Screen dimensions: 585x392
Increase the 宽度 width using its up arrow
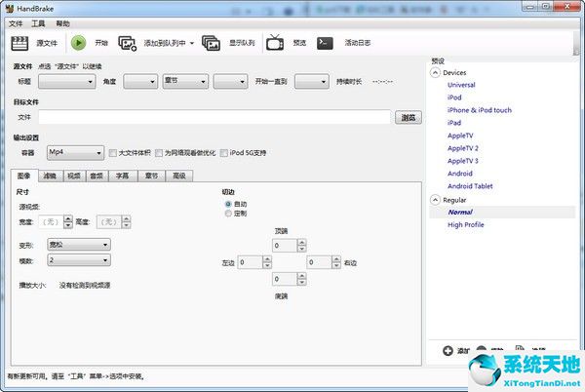tap(68, 219)
